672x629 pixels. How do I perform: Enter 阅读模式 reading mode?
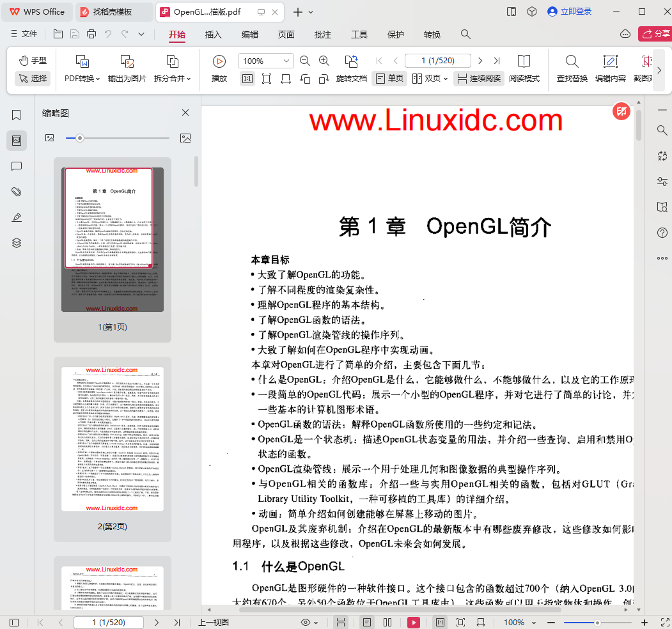click(x=524, y=68)
